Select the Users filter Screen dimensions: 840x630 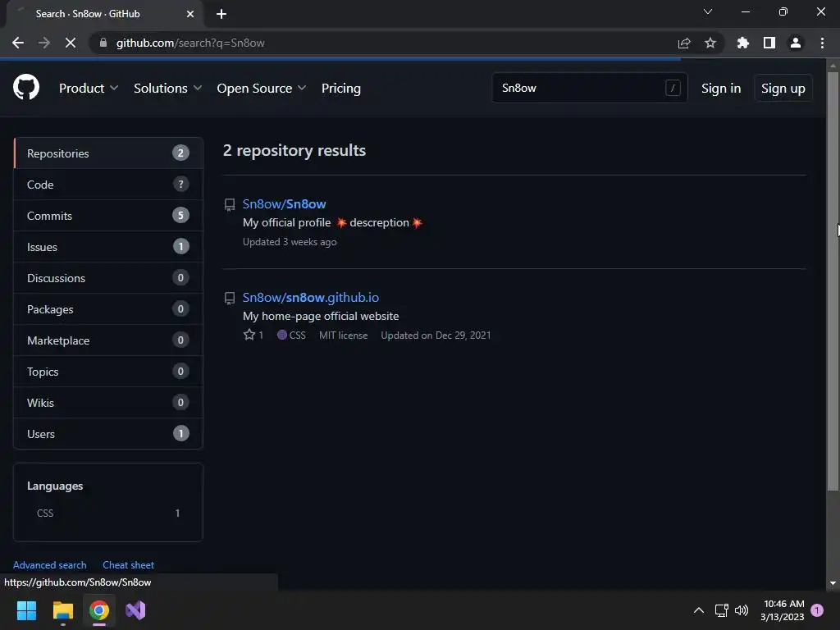(x=108, y=433)
